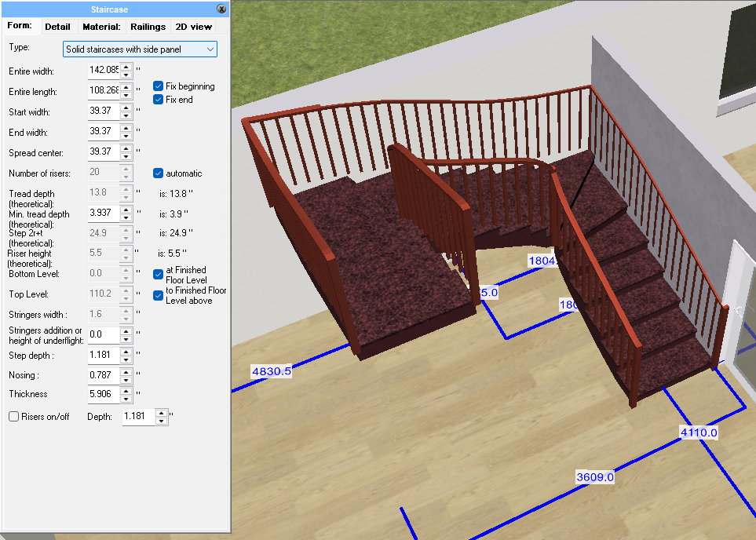This screenshot has width=756, height=540.
Task: Open the Material tab
Action: [101, 27]
